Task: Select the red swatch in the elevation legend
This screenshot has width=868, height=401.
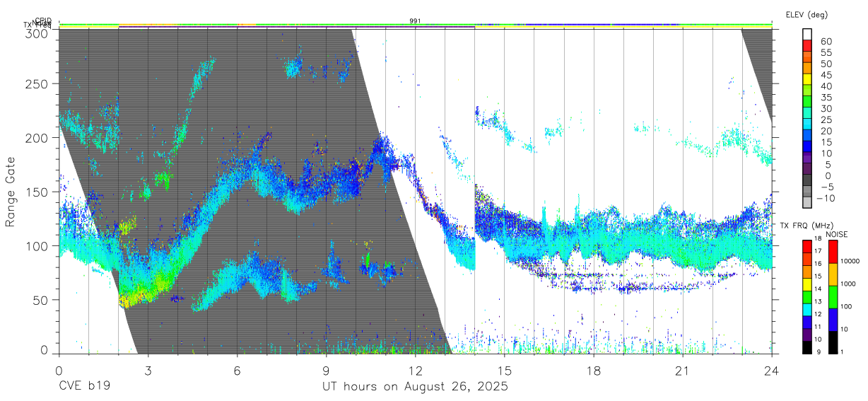Action: click(x=808, y=46)
